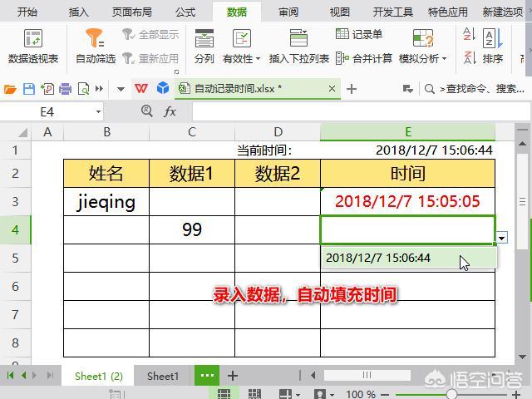Save the workbook with floppy icon
This screenshot has width=532, height=399.
[29, 89]
